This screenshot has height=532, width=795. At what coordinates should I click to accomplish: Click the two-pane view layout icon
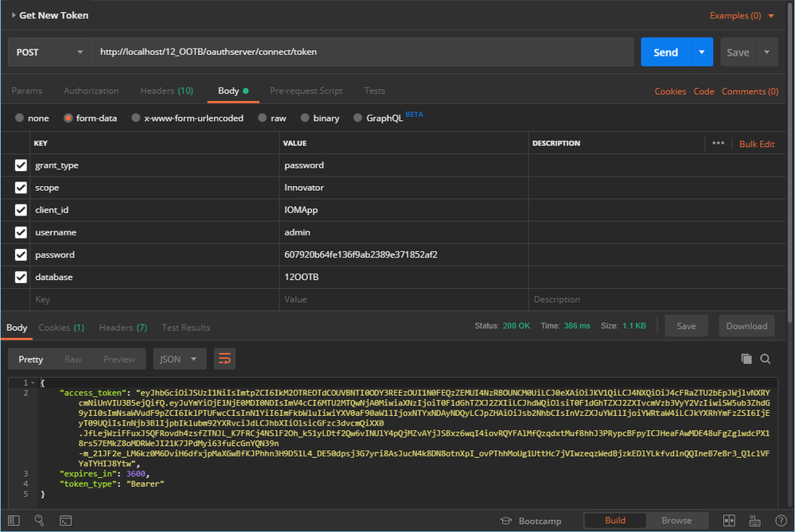click(729, 521)
